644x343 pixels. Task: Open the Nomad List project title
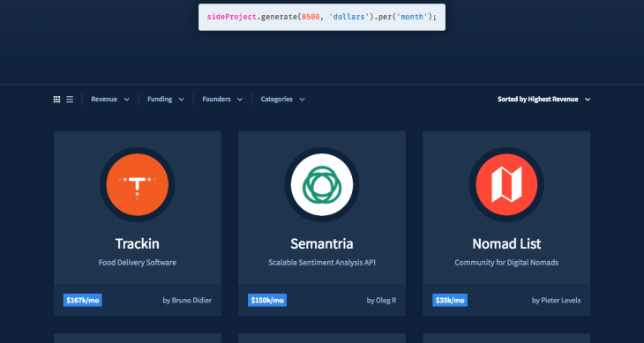(x=506, y=243)
